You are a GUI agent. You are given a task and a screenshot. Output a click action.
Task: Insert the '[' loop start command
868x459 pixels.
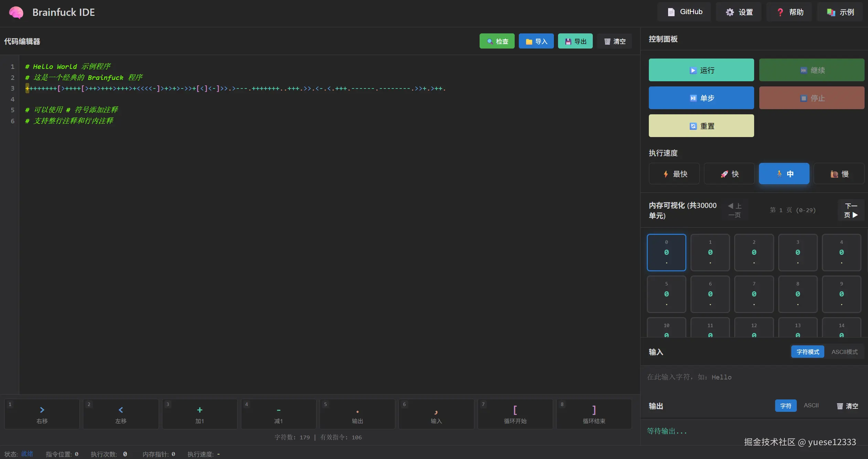click(x=515, y=414)
